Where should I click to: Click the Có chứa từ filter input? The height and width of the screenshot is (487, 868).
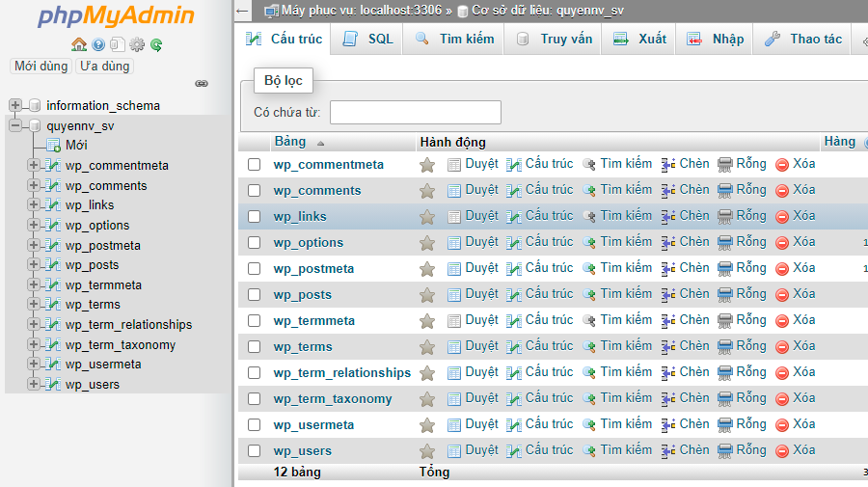415,113
